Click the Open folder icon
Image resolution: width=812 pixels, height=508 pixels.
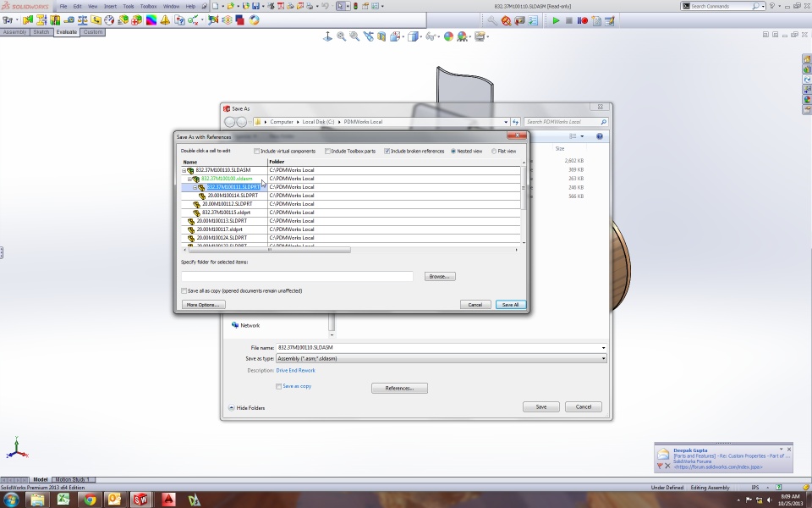click(230, 6)
